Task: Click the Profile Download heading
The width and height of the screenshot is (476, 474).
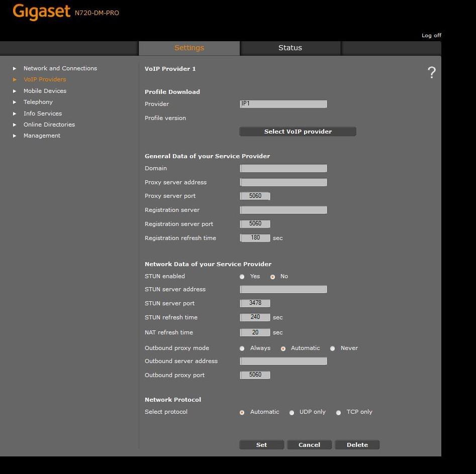Action: pyautogui.click(x=172, y=92)
